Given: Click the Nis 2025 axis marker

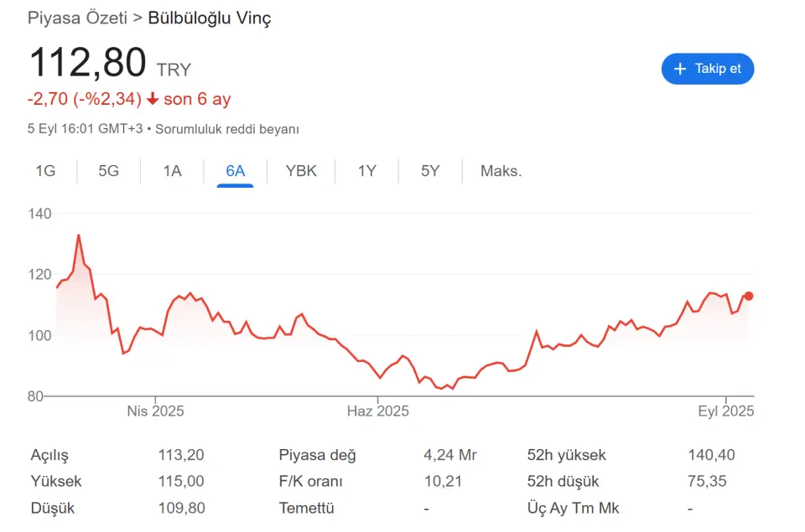Looking at the screenshot, I should (x=156, y=411).
